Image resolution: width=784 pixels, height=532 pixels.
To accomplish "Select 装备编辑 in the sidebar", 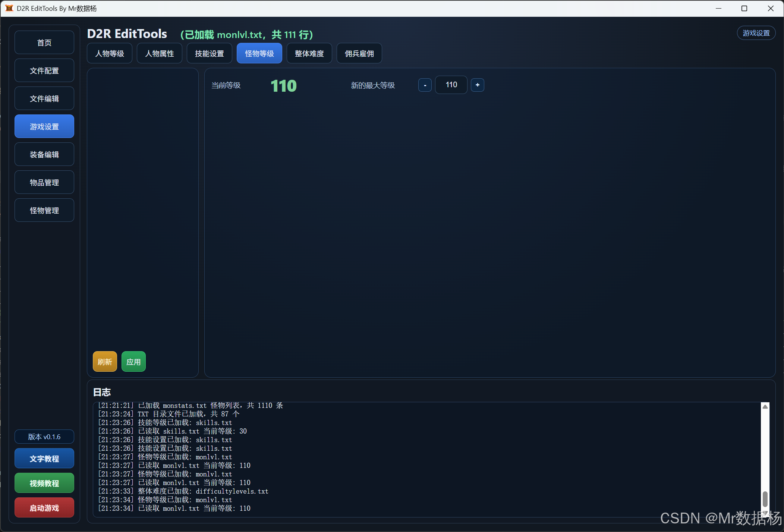I will tap(44, 154).
